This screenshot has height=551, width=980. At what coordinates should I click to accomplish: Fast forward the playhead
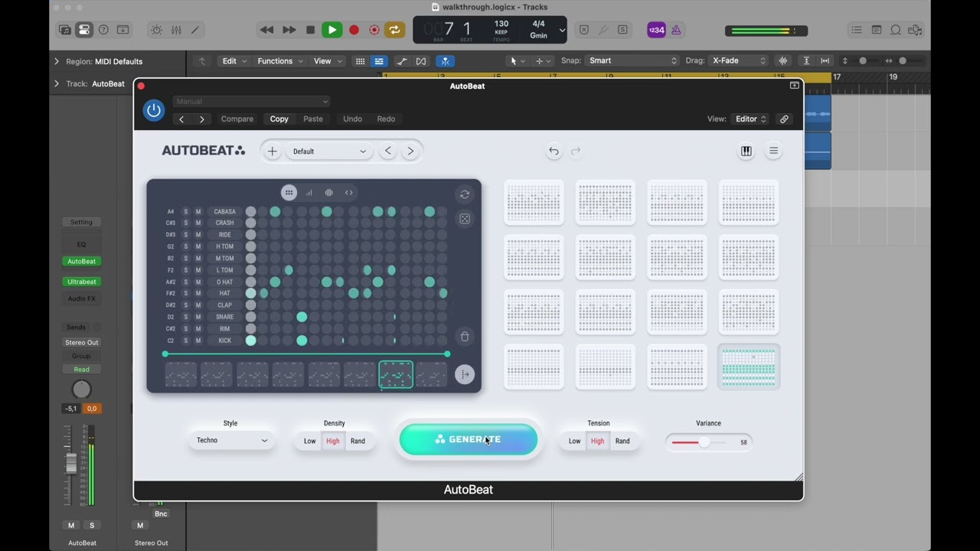[x=289, y=30]
